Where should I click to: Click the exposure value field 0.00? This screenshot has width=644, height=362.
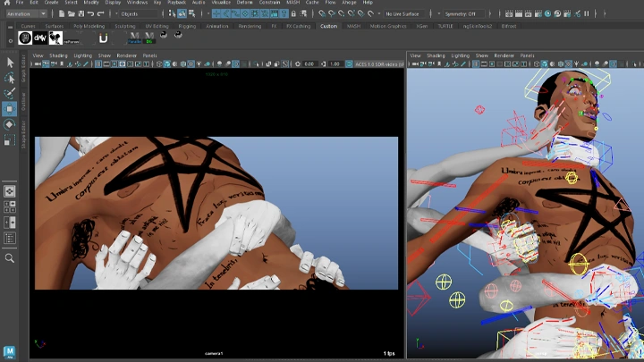[309, 64]
